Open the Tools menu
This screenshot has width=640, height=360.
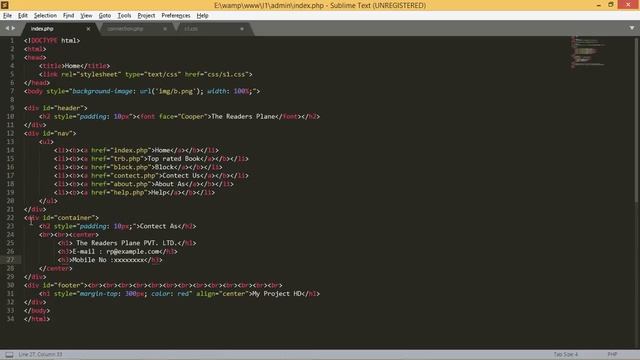click(124, 16)
